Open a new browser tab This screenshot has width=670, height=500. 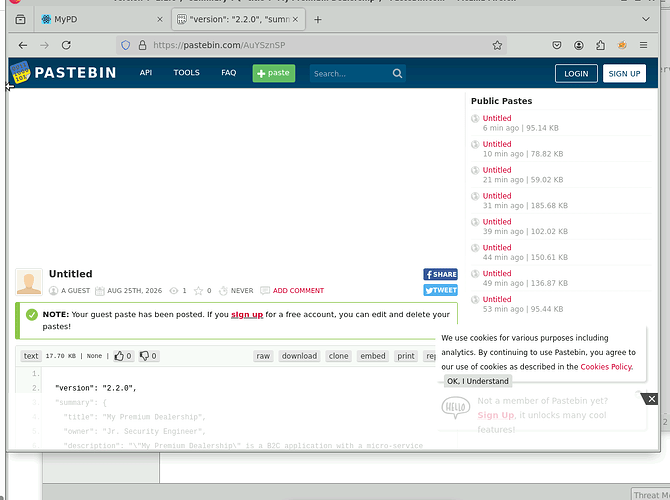coord(317,20)
